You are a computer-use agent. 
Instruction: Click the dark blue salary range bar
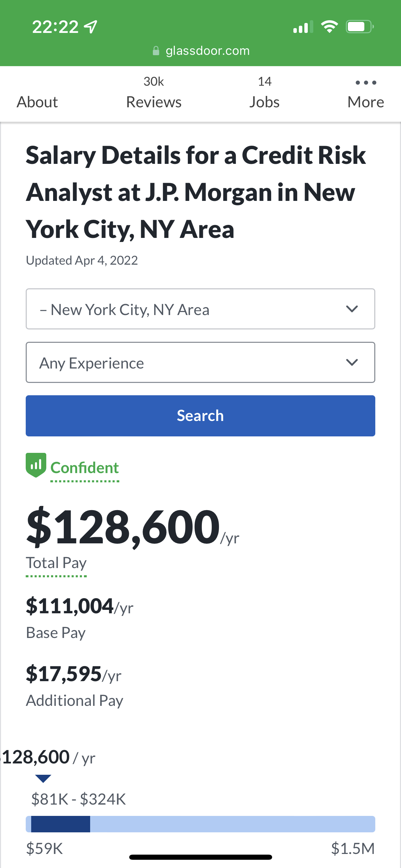[60, 824]
